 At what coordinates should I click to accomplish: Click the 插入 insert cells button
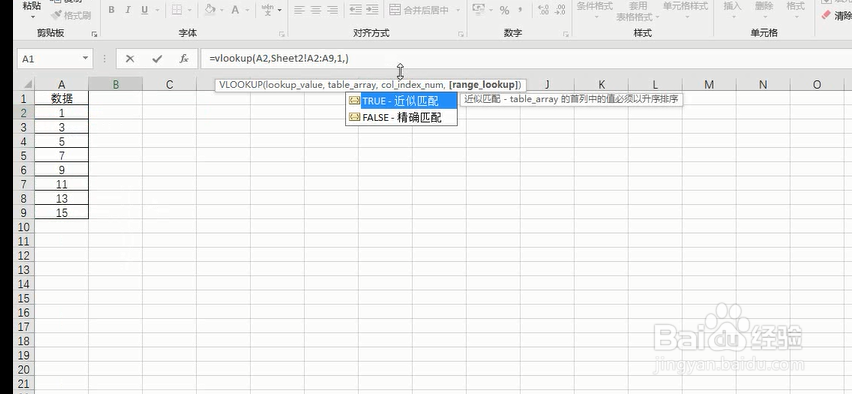pyautogui.click(x=732, y=10)
